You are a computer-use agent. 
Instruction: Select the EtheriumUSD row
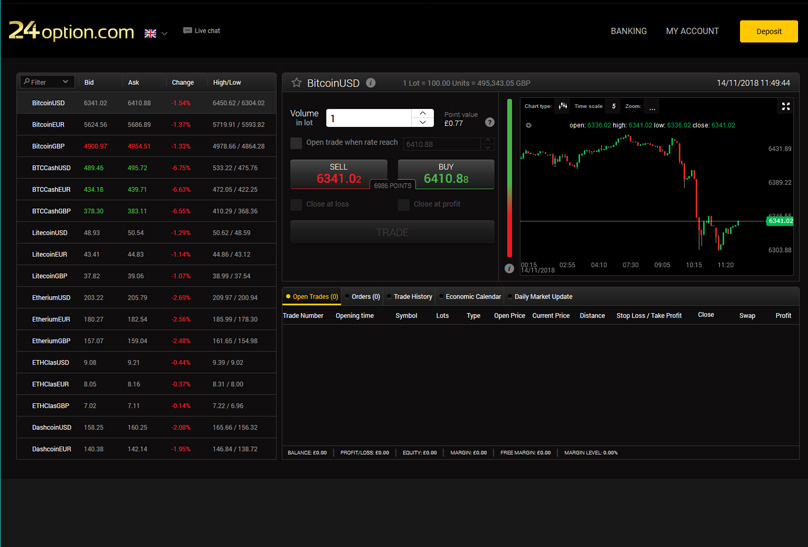[x=147, y=298]
